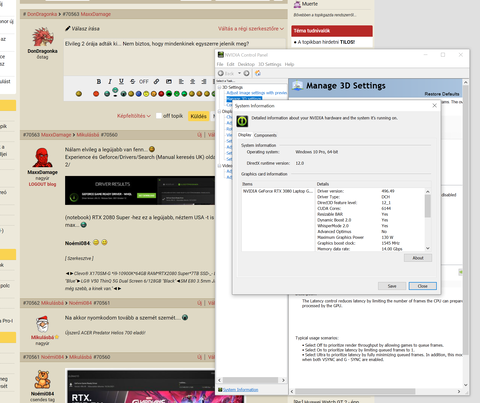Select Adjust image settings with preview

[257, 93]
